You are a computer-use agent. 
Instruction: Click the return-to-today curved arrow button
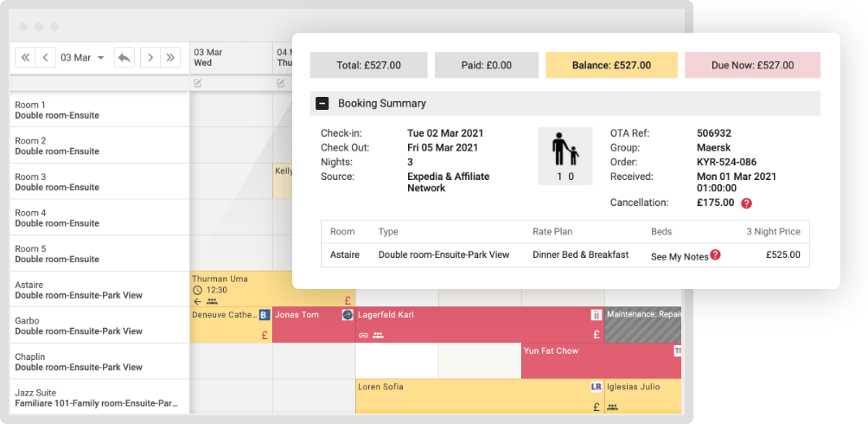click(124, 58)
